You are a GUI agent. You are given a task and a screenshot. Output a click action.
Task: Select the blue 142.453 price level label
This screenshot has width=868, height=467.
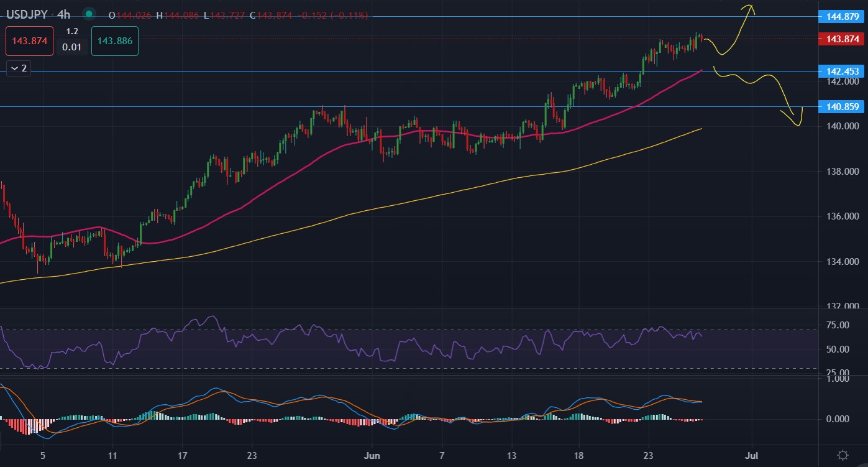pos(842,71)
